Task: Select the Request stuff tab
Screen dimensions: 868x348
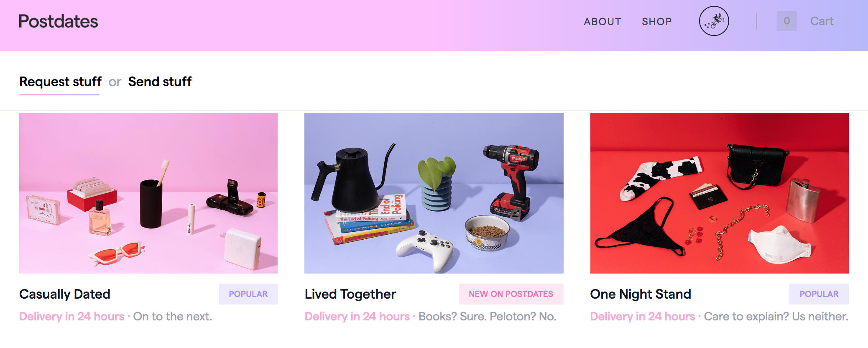Action: click(60, 82)
